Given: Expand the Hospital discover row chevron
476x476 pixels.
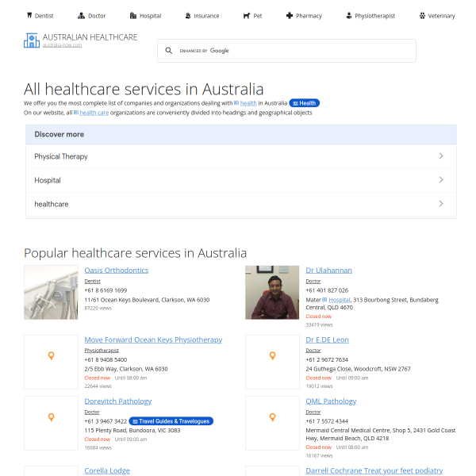Looking at the screenshot, I should pos(441,180).
